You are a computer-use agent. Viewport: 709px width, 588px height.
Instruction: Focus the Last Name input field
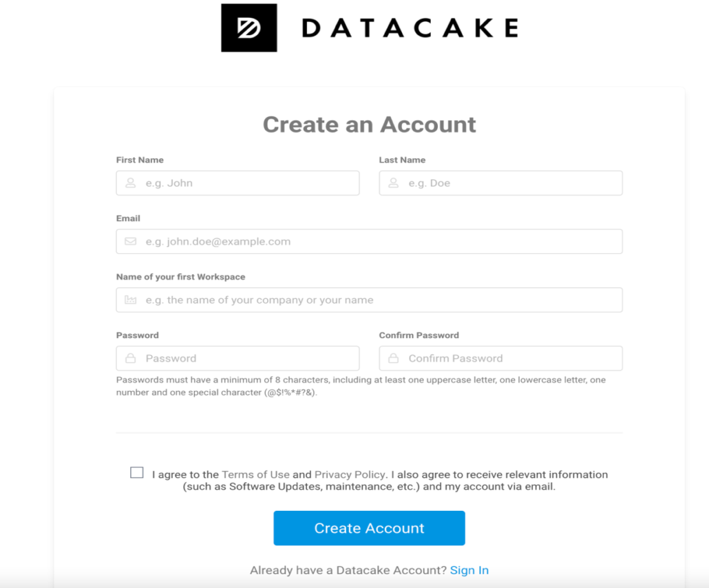coord(511,183)
